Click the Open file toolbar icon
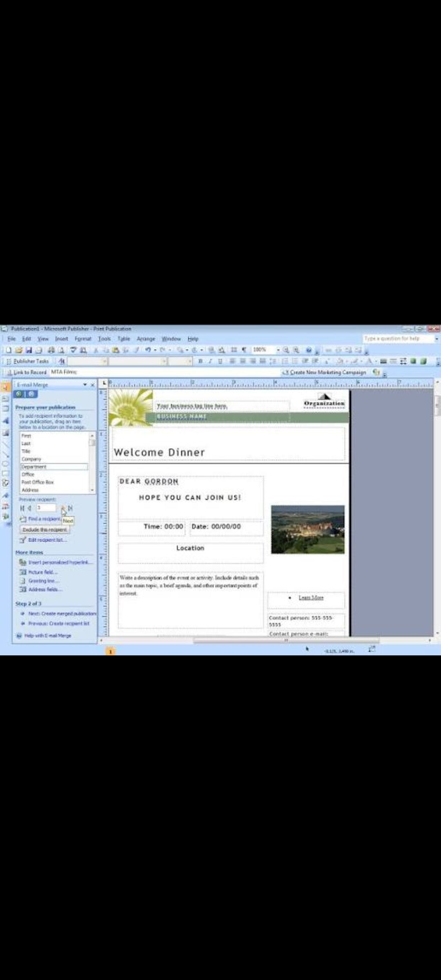 point(19,350)
